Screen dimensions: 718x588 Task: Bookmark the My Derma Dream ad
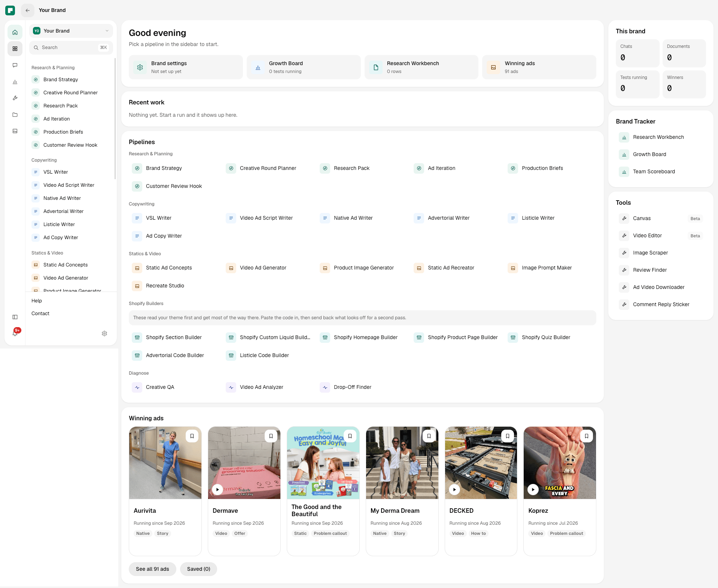tap(429, 436)
